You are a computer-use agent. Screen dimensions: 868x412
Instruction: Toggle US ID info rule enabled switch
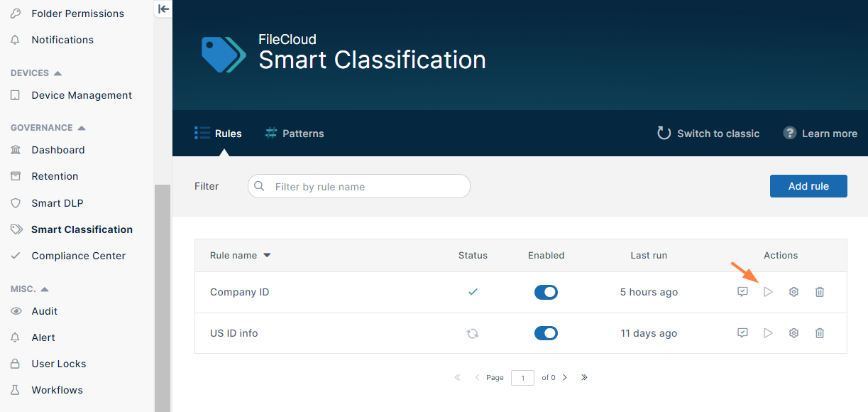pos(546,333)
